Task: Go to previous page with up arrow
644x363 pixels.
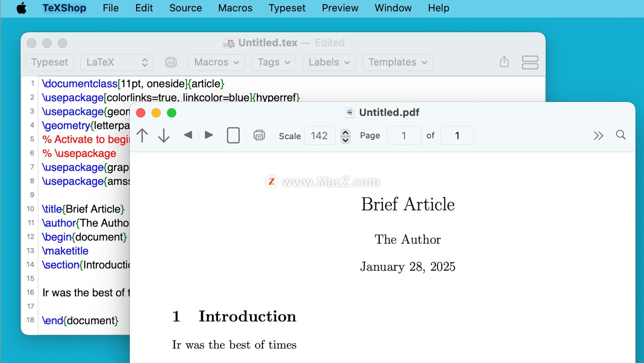Action: 142,136
